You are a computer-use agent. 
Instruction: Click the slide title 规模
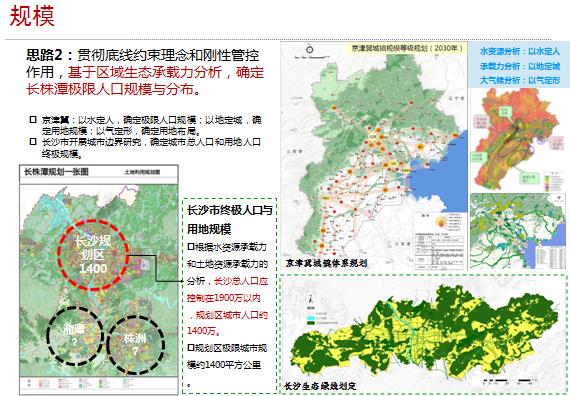(32, 16)
